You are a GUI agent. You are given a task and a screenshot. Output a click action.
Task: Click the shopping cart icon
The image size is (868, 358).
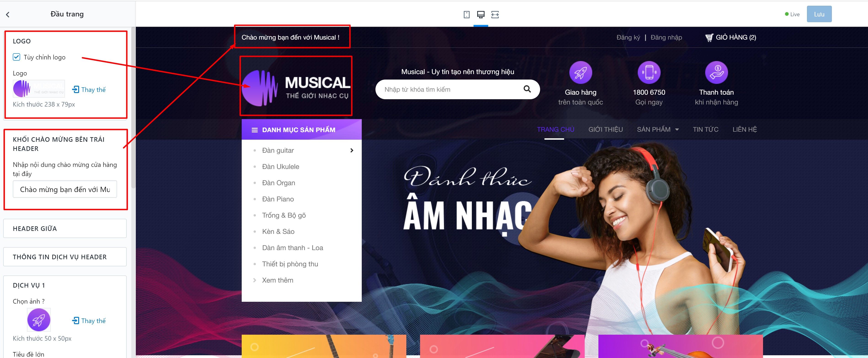[x=709, y=37]
